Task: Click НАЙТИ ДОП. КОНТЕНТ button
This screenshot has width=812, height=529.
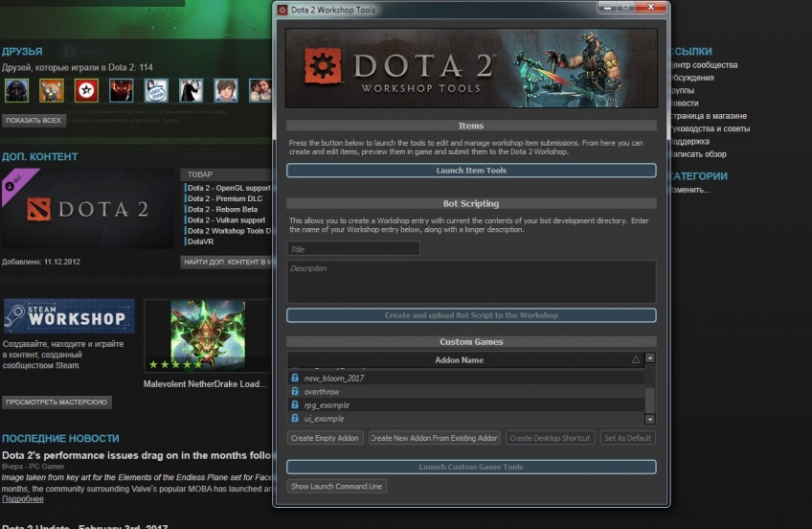Action: pos(227,263)
